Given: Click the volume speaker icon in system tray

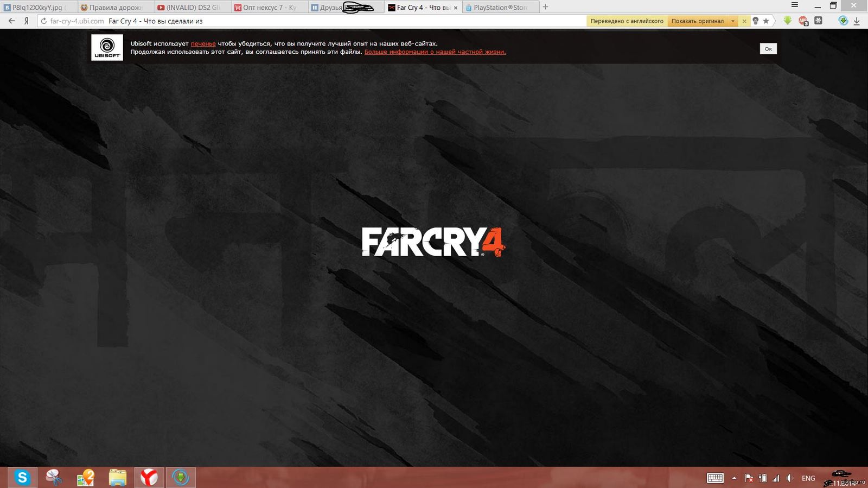Looking at the screenshot, I should pyautogui.click(x=790, y=478).
